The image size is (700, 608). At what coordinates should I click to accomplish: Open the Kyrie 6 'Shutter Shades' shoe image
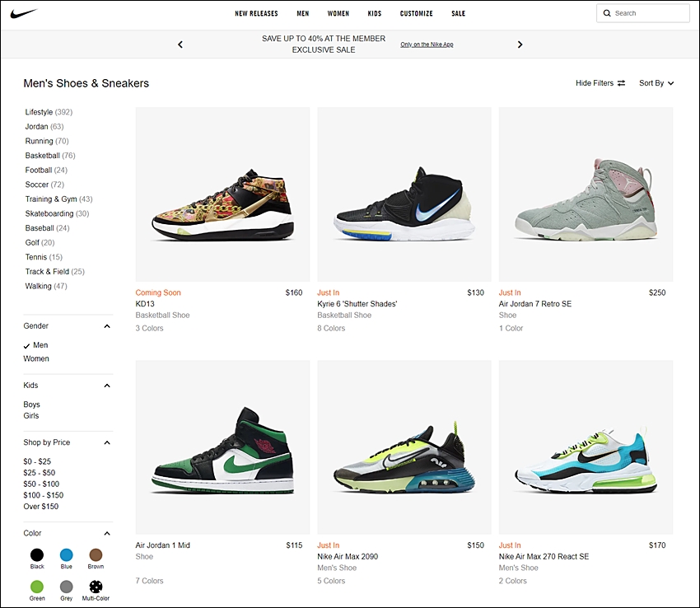pyautogui.click(x=404, y=194)
